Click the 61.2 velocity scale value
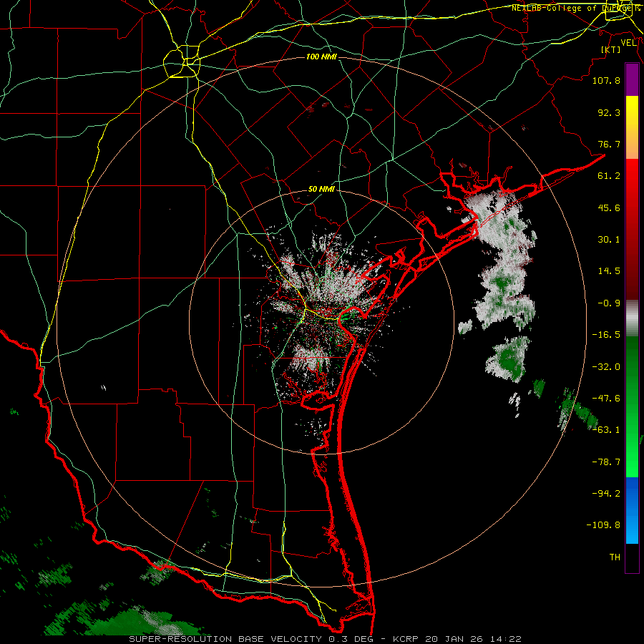Viewport: 644px width, 644px height. (609, 176)
